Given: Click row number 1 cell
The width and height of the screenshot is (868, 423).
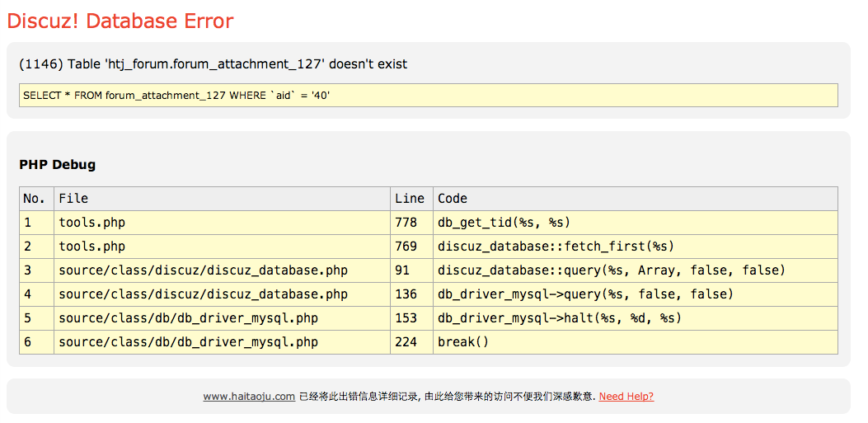Looking at the screenshot, I should (x=36, y=223).
